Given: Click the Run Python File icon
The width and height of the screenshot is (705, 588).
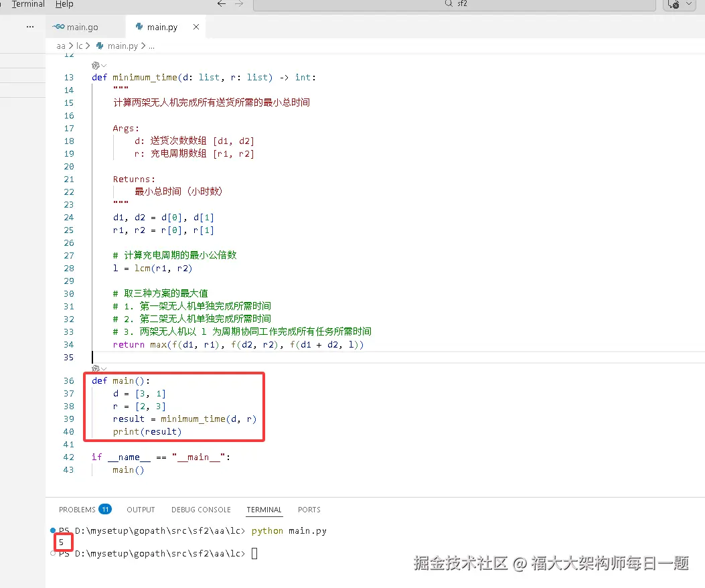Looking at the screenshot, I should point(676,5).
